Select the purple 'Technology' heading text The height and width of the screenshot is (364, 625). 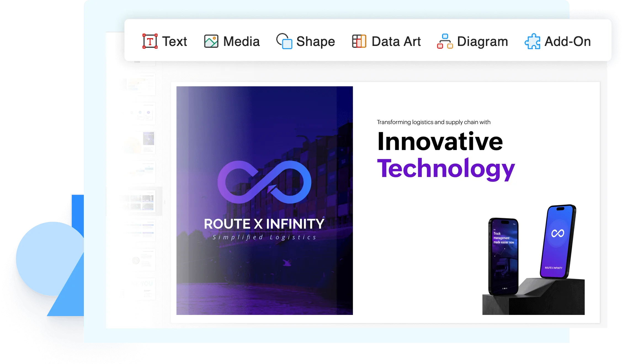446,169
